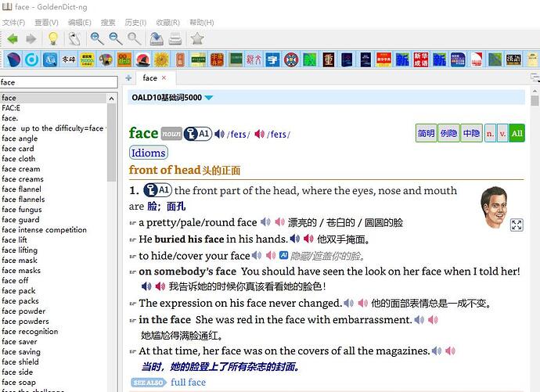Collapse the OALD10基础词5000 dictionary arrow
The image size is (540, 392).
coord(209,98)
